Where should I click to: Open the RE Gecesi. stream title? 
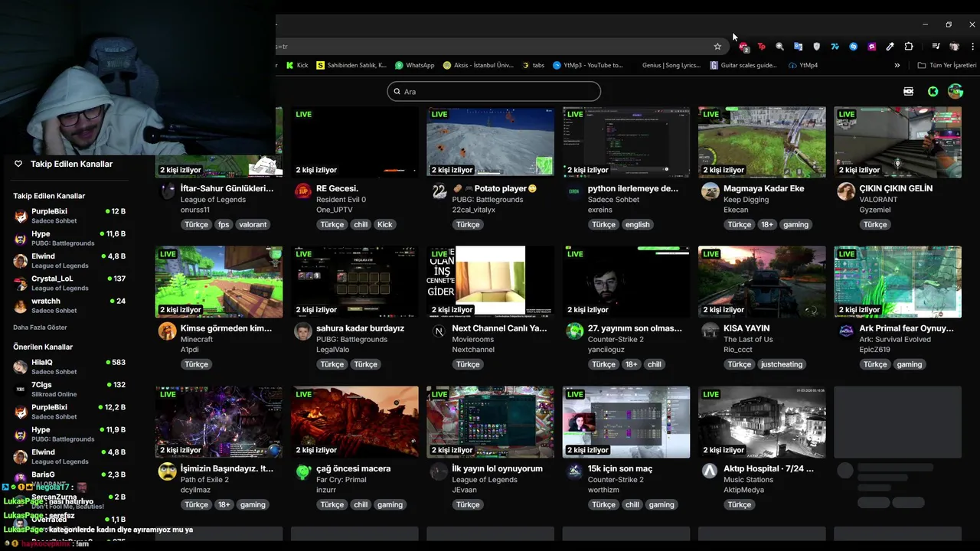pyautogui.click(x=337, y=188)
